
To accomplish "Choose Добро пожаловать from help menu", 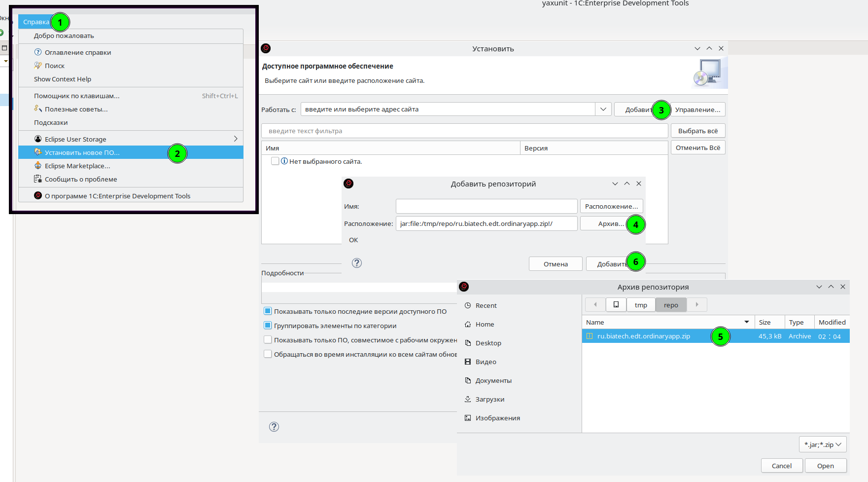I will (64, 36).
